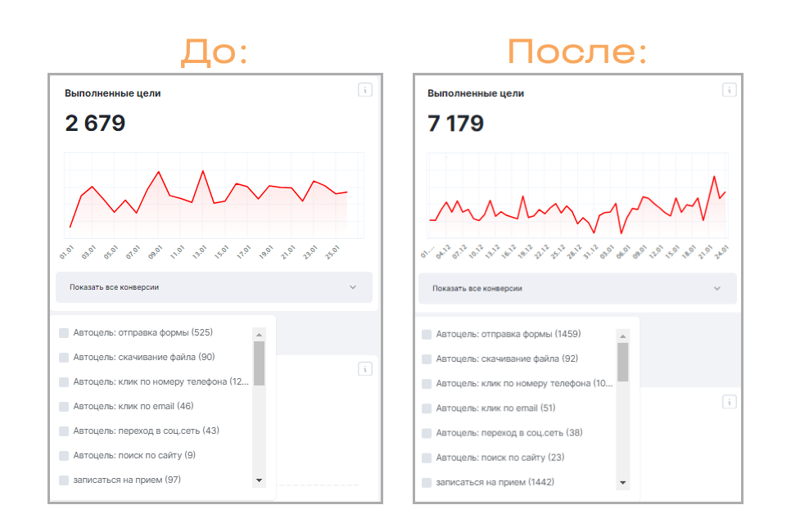Click info icon in the 2 679 goals card
Viewport: 791px width, 532px height.
365,90
